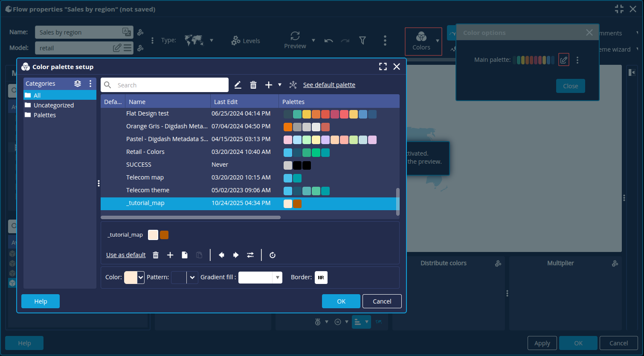Click the Close button in Color options

pos(570,86)
